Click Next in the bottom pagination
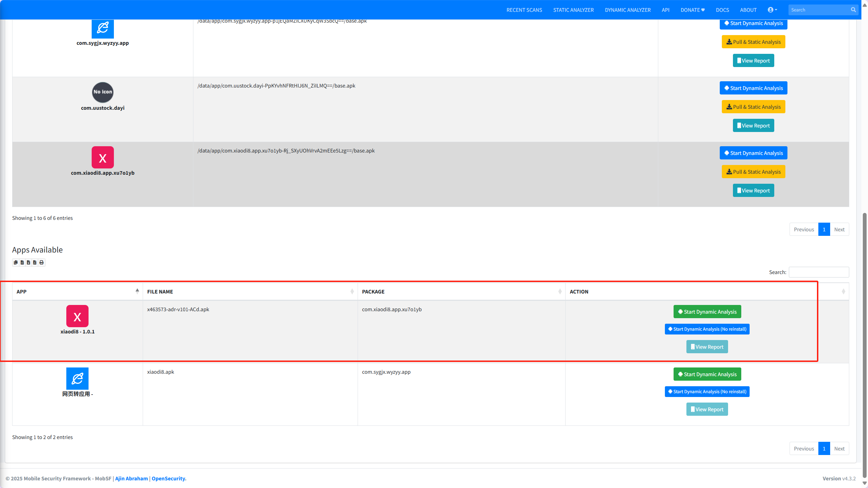The width and height of the screenshot is (868, 488). pos(839,448)
